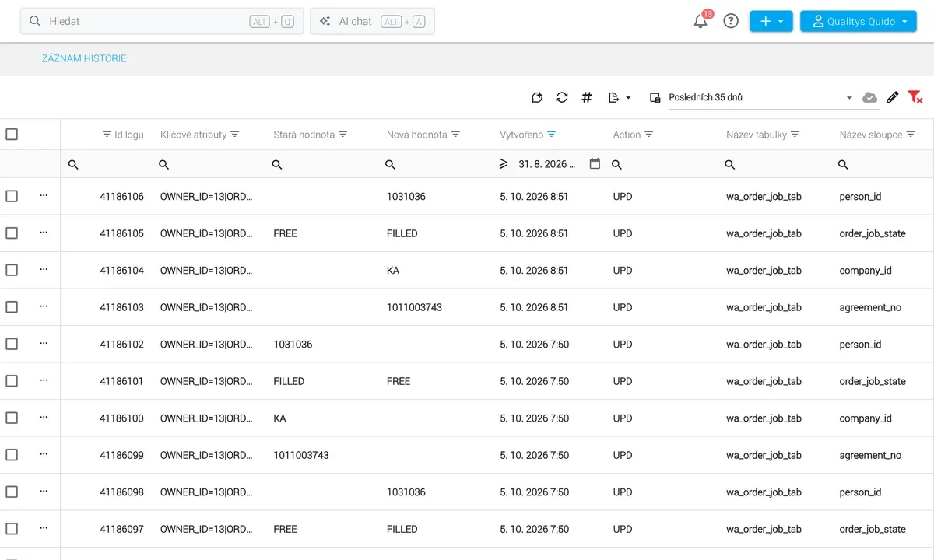Click the filter icon next to Klíčové atributy
This screenshot has height=560, width=934.
pyautogui.click(x=235, y=135)
